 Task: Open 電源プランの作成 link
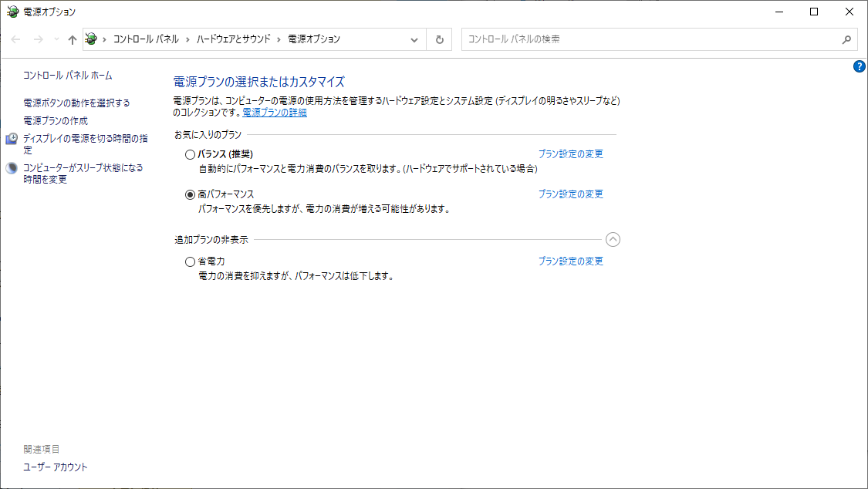coord(56,120)
